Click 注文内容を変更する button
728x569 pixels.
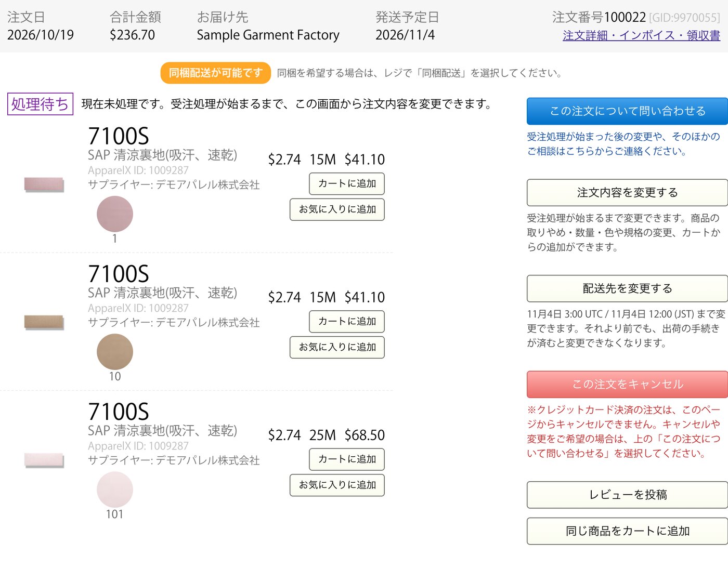pyautogui.click(x=627, y=193)
